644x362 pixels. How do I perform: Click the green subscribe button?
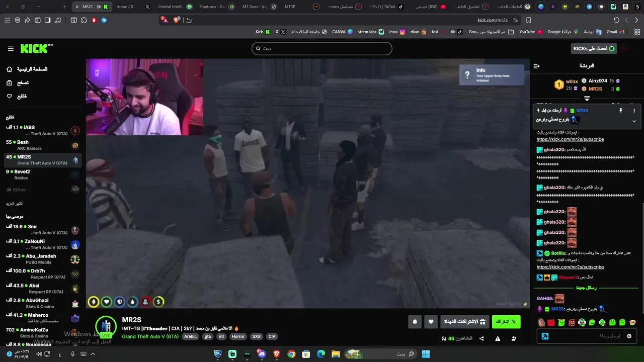(506, 322)
